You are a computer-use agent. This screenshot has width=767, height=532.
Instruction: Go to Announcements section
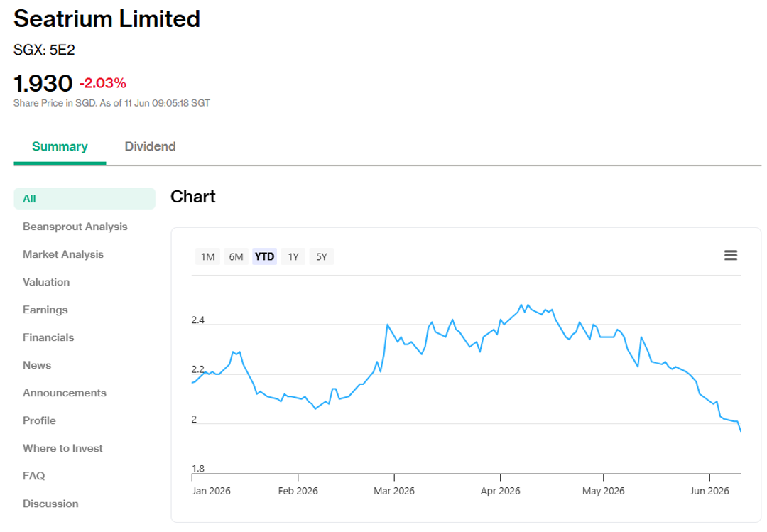(64, 393)
